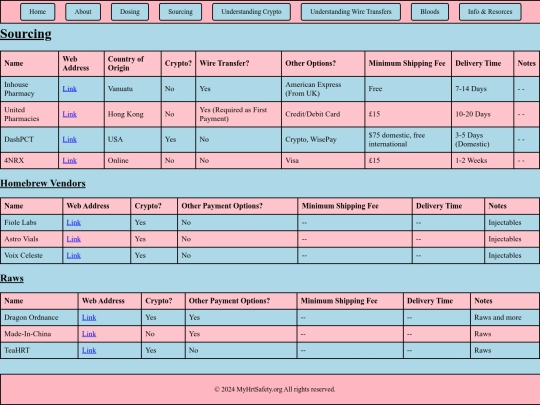Viewport: 540px width, 405px height.
Task: Visit the Fiole Labs link
Action: [74, 222]
